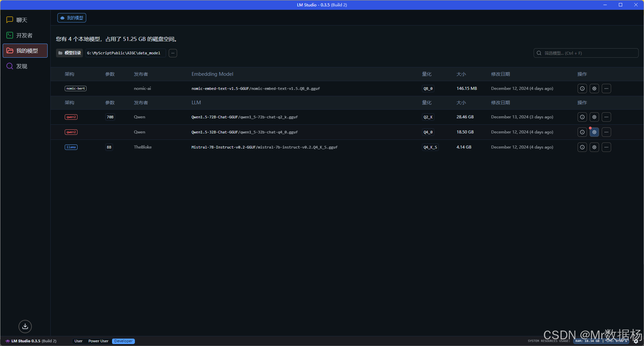
Task: Open the downloads panel icon
Action: tap(25, 326)
